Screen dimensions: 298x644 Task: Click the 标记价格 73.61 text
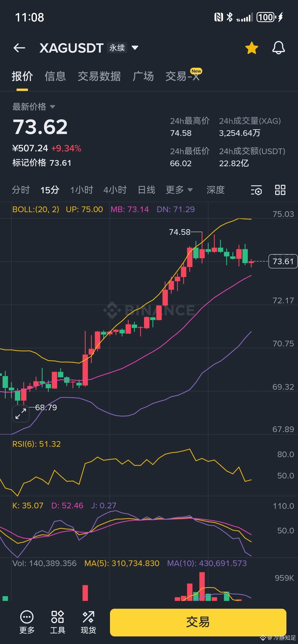(x=42, y=163)
